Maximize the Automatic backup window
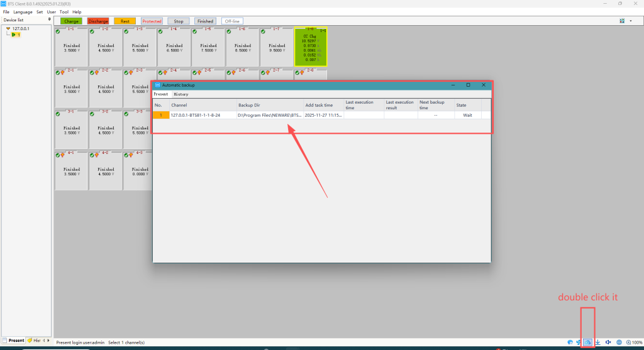This screenshot has height=350, width=644. [468, 85]
